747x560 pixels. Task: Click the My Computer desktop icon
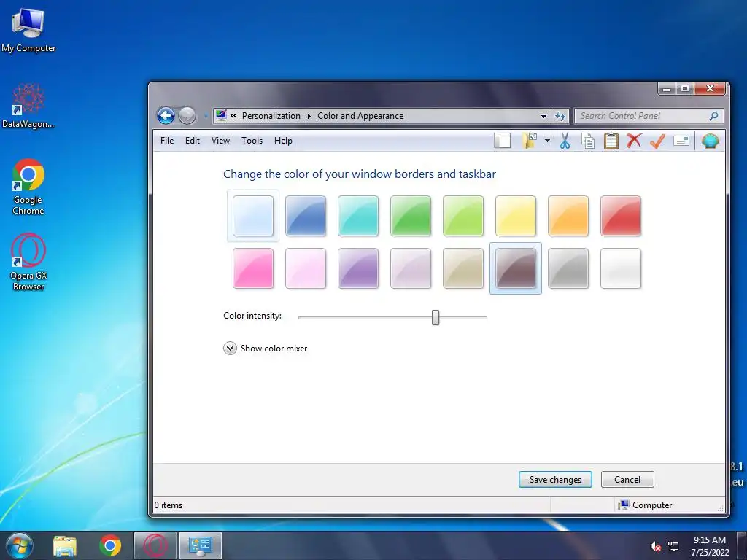click(x=28, y=31)
